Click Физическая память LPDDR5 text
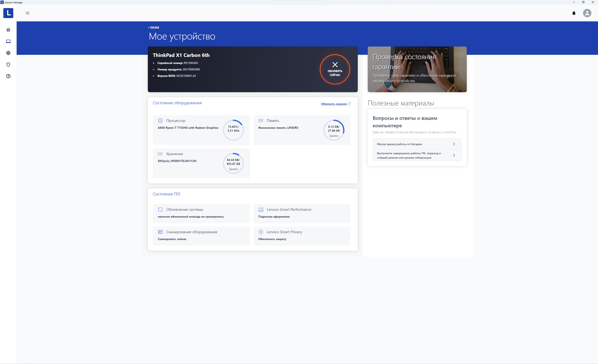 [278, 128]
